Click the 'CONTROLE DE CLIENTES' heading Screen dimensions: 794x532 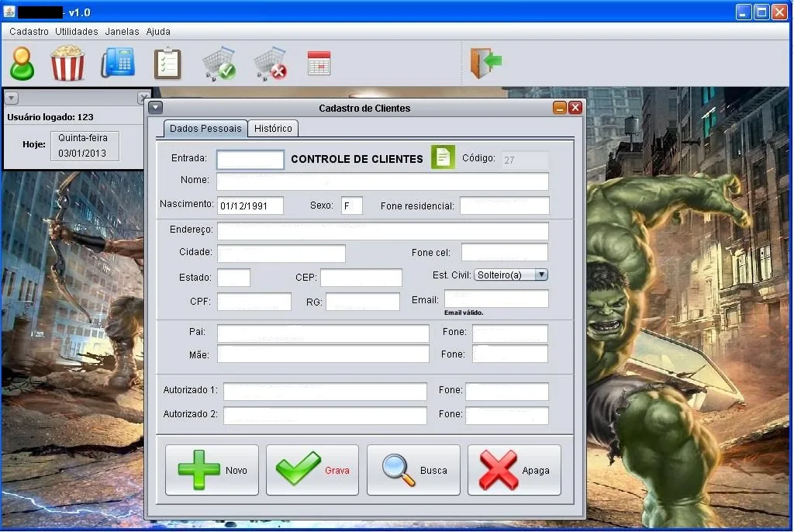357,159
